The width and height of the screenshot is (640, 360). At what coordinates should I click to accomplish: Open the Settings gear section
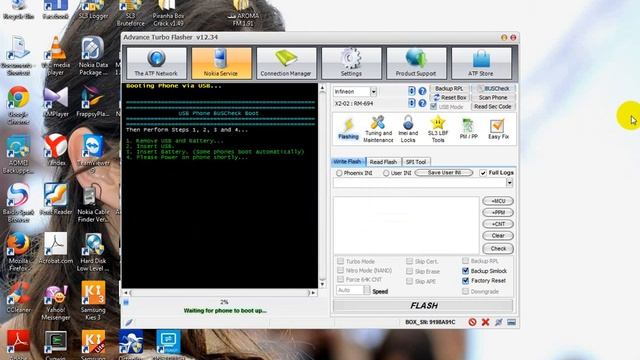tap(351, 63)
